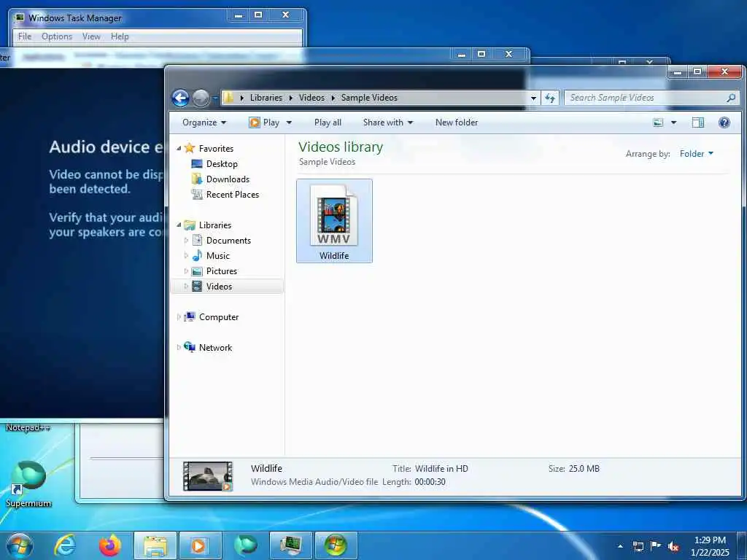Select the Wildlife WMV file
The width and height of the screenshot is (747, 560).
334,221
